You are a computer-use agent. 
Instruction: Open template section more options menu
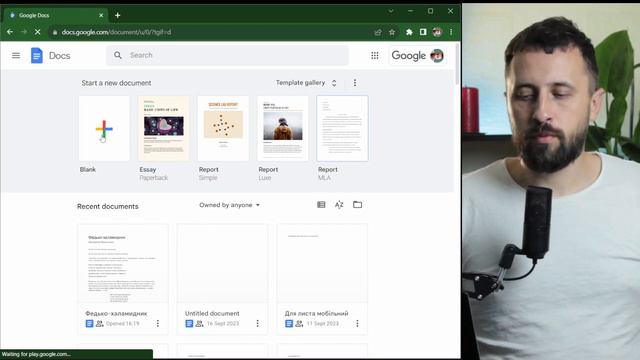pyautogui.click(x=355, y=83)
